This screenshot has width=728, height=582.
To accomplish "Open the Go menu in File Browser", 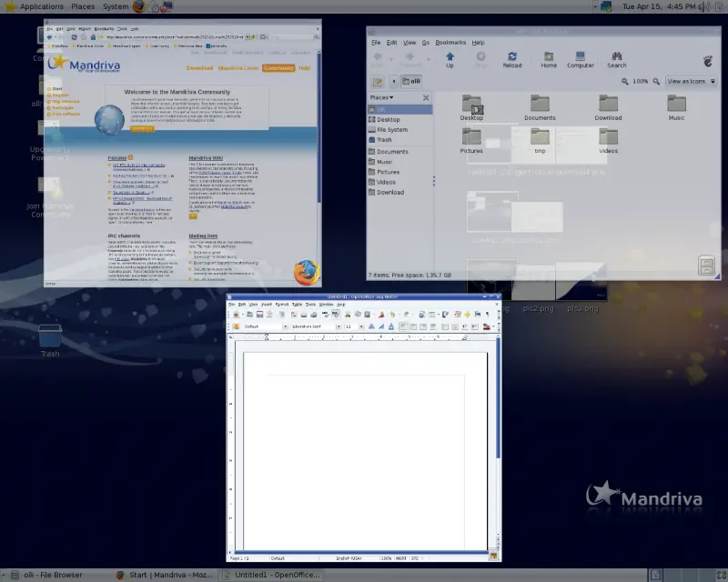I will pyautogui.click(x=425, y=43).
